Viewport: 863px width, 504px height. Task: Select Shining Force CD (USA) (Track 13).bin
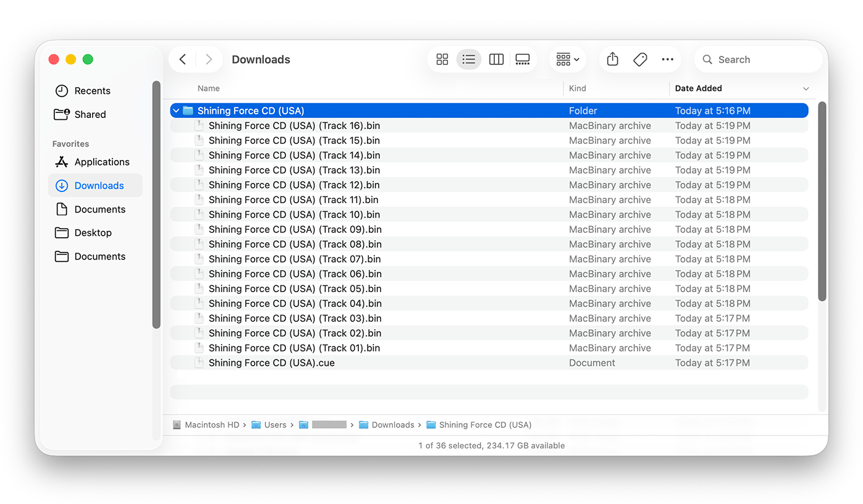(489, 170)
